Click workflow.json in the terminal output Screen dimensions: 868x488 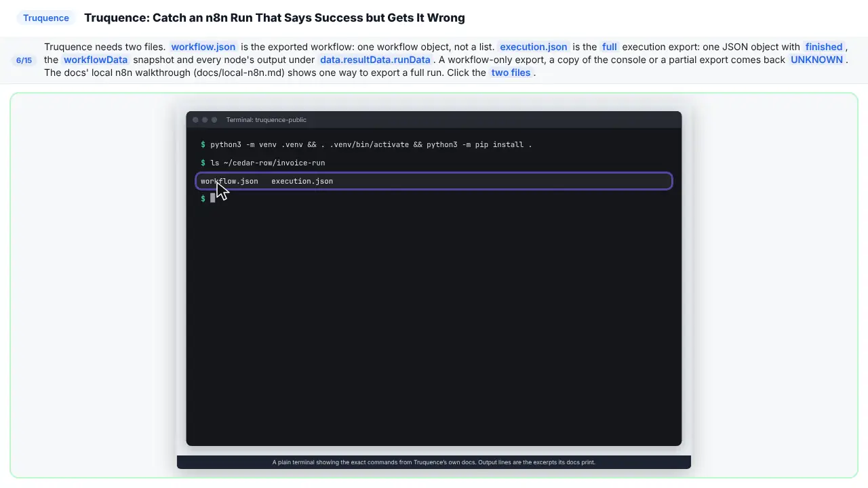pos(229,181)
